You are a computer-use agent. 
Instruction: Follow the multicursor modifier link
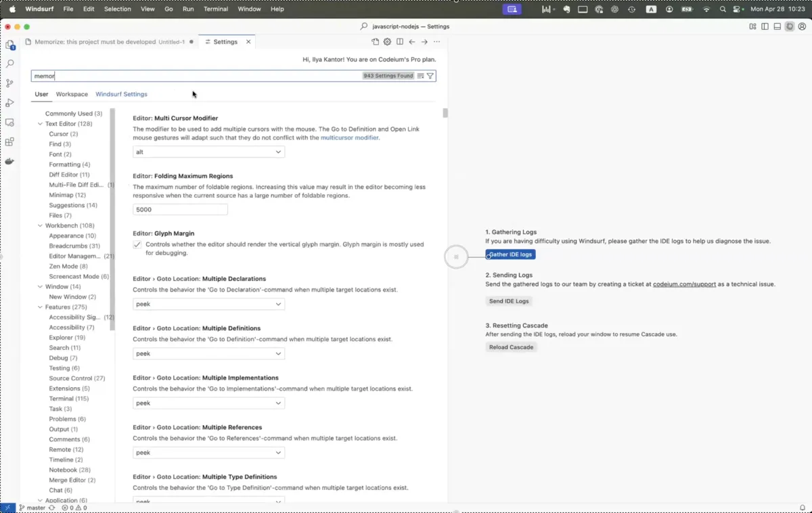(x=350, y=137)
